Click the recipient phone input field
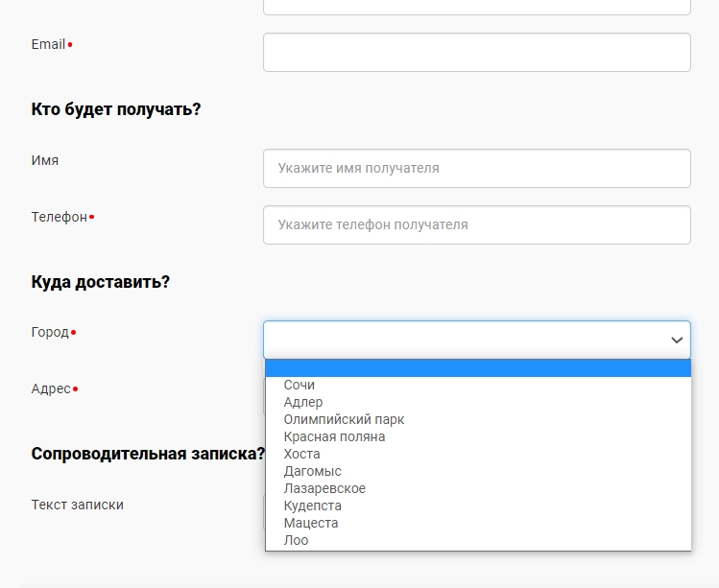 coord(476,224)
